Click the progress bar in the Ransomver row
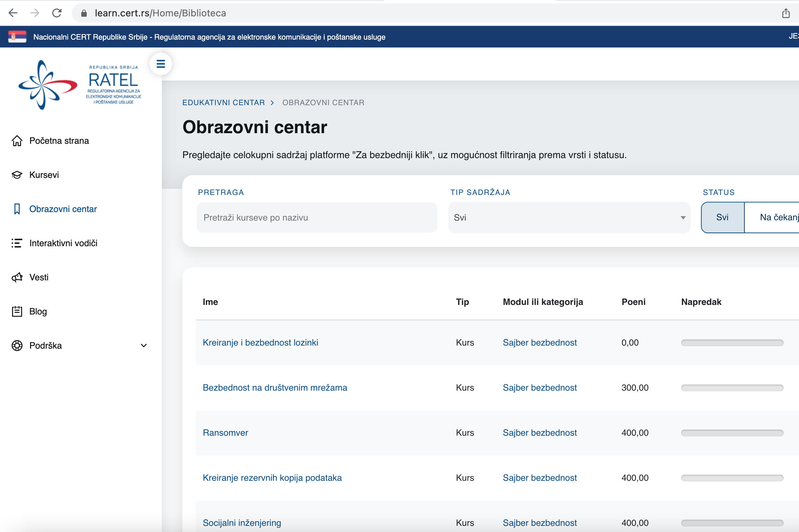 click(x=732, y=433)
